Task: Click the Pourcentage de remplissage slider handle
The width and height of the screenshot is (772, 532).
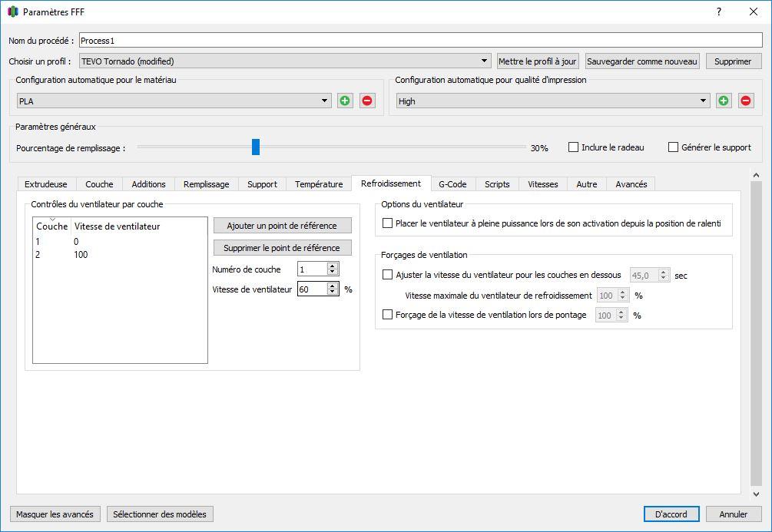Action: [256, 147]
